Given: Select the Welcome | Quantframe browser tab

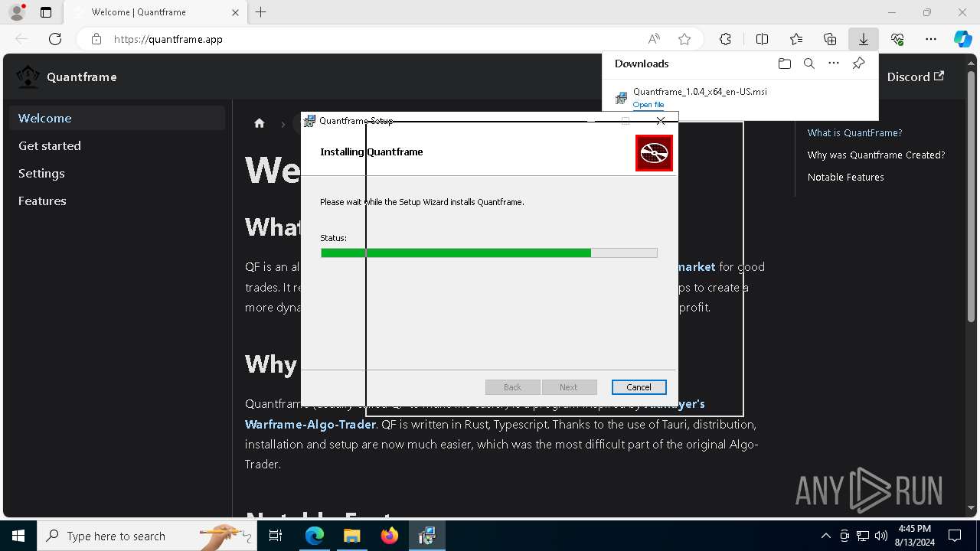Looking at the screenshot, I should click(x=154, y=12).
